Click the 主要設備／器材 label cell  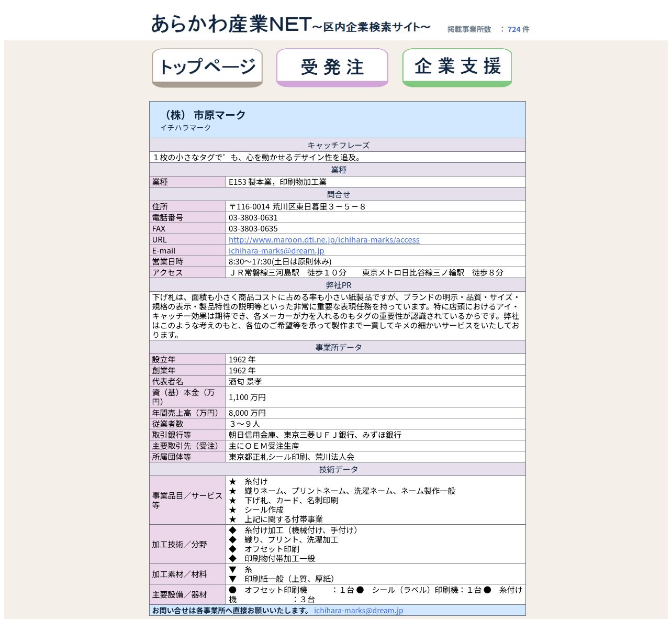click(x=187, y=595)
